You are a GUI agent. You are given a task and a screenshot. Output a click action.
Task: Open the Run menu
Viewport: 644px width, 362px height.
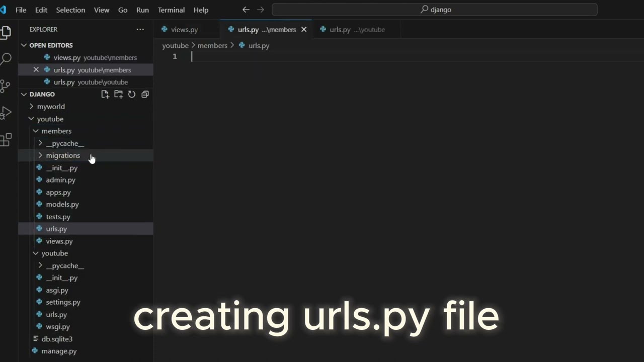[x=142, y=10]
